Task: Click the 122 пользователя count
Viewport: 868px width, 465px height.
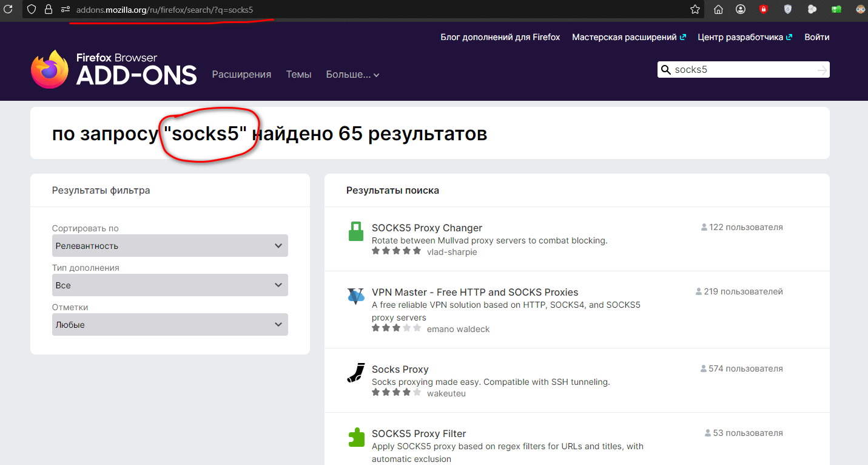Action: tap(742, 227)
